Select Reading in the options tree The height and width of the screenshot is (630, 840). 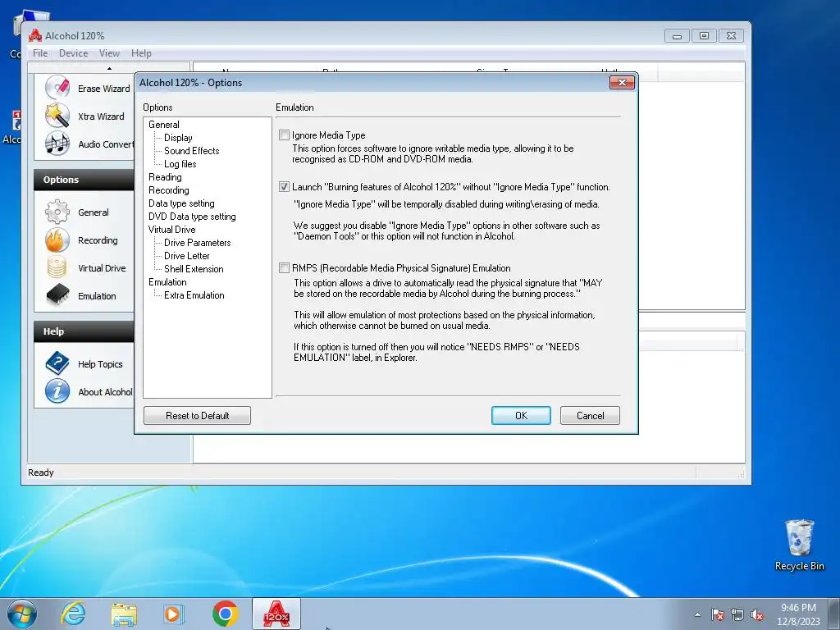point(165,177)
